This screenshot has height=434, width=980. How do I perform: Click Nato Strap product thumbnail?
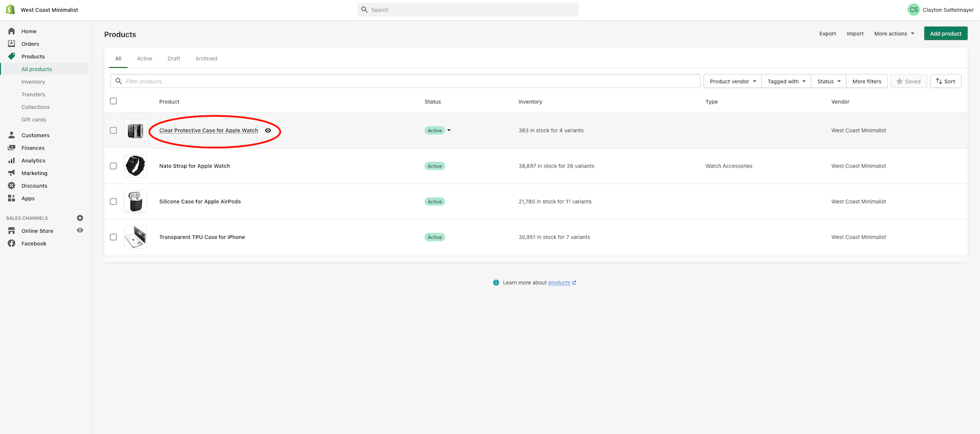(135, 166)
